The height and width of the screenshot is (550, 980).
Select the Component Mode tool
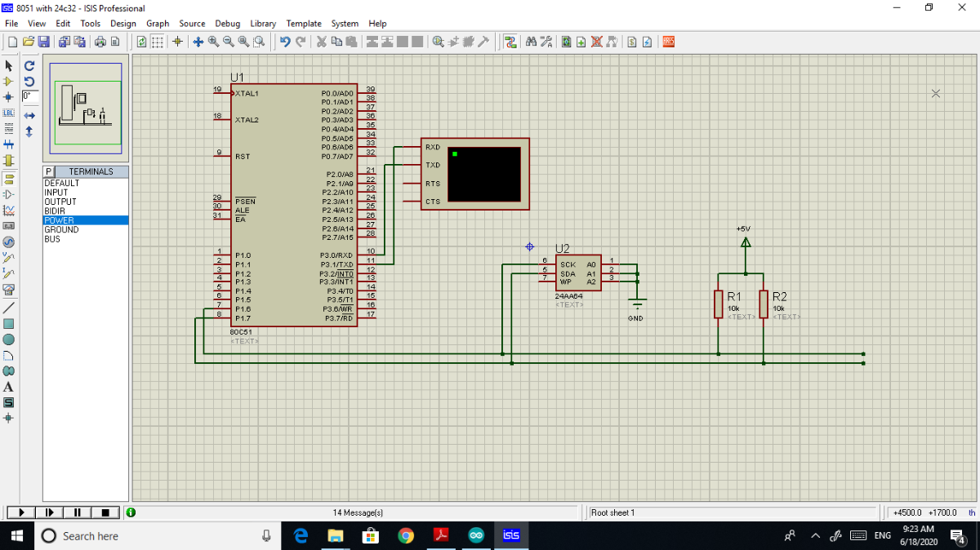[x=9, y=81]
